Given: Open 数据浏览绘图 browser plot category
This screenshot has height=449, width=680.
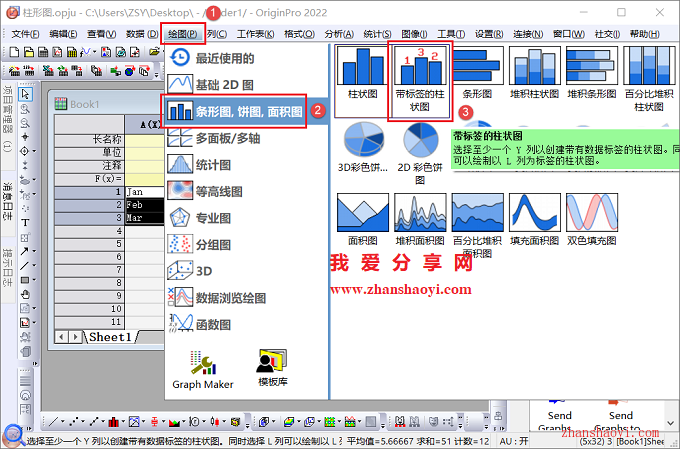Looking at the screenshot, I should [246, 298].
